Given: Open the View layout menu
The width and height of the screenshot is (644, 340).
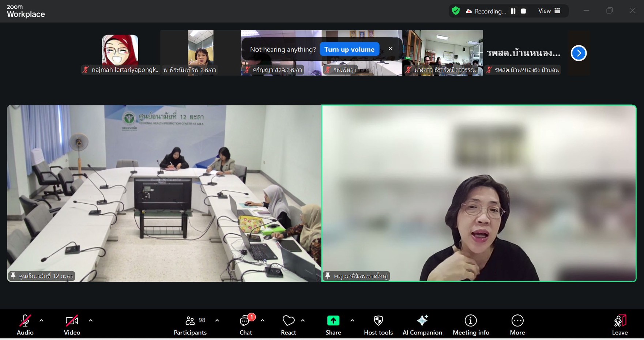Looking at the screenshot, I should [x=549, y=11].
